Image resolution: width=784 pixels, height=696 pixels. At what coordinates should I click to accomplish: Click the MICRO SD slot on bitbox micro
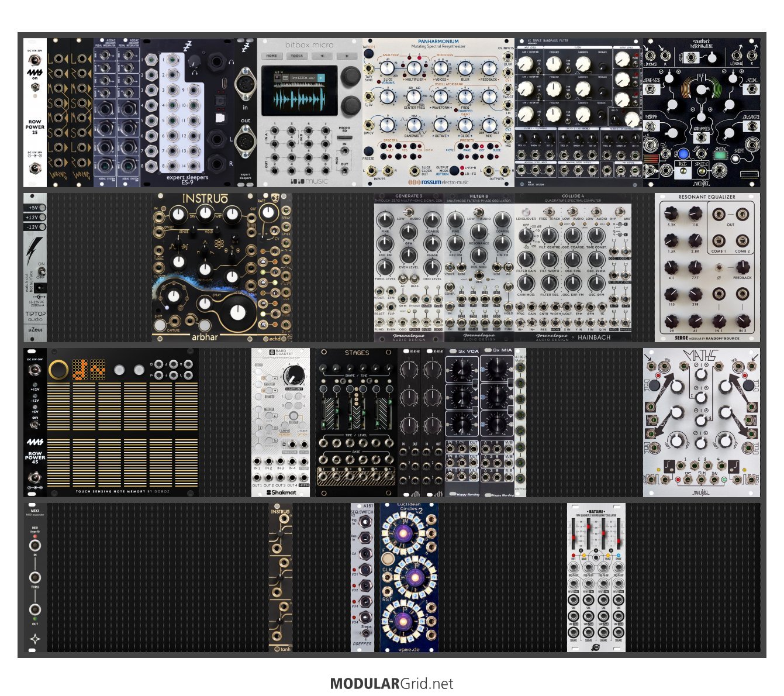[x=344, y=137]
